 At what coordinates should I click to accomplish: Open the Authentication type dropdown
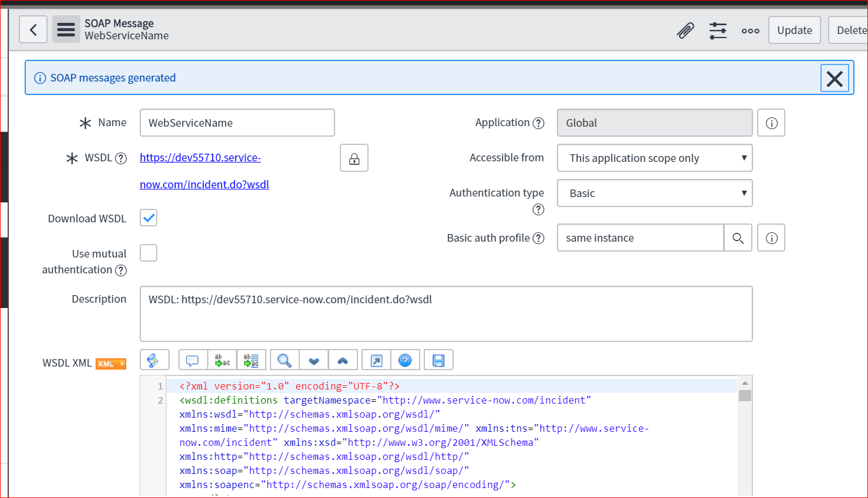(x=654, y=194)
